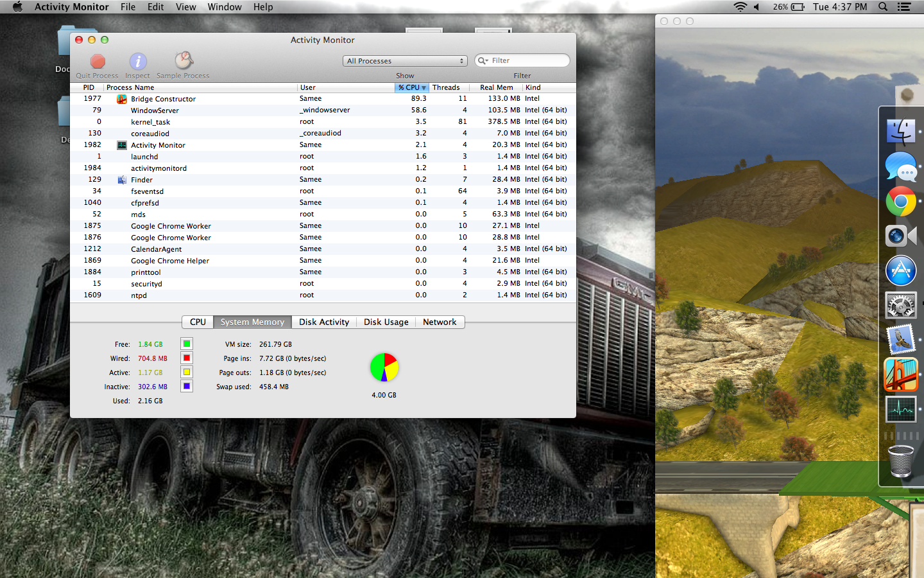The width and height of the screenshot is (924, 578).
Task: Select the coreaudiod process row
Action: (x=323, y=134)
